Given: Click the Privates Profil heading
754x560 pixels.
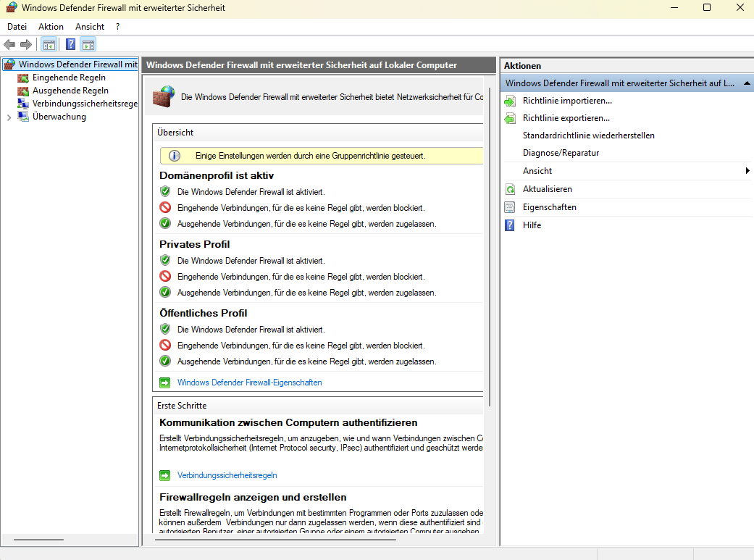Looking at the screenshot, I should pos(194,244).
